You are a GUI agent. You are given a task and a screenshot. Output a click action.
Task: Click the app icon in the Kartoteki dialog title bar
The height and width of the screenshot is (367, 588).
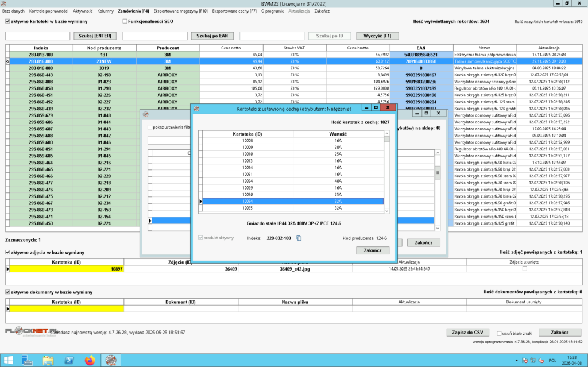196,107
